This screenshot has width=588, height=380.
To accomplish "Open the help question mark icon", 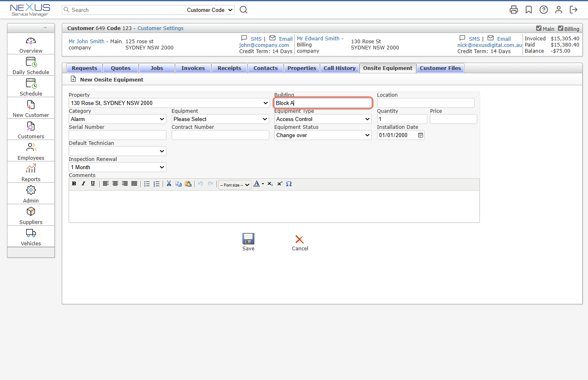I will (x=544, y=9).
